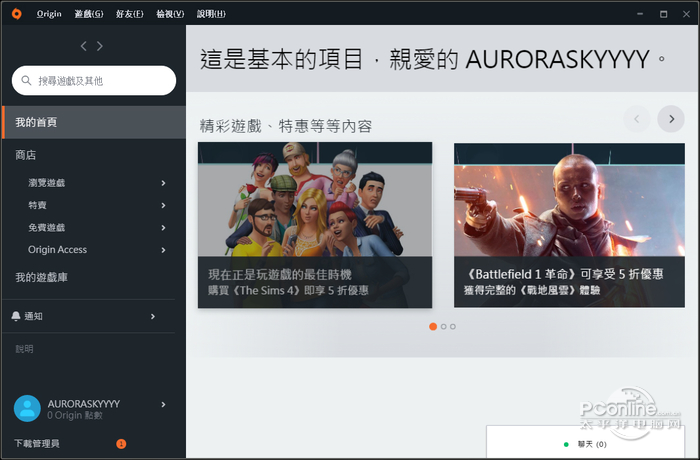The width and height of the screenshot is (700, 460).
Task: Open 瀏覽遊戲 in the sidebar
Action: tap(46, 183)
